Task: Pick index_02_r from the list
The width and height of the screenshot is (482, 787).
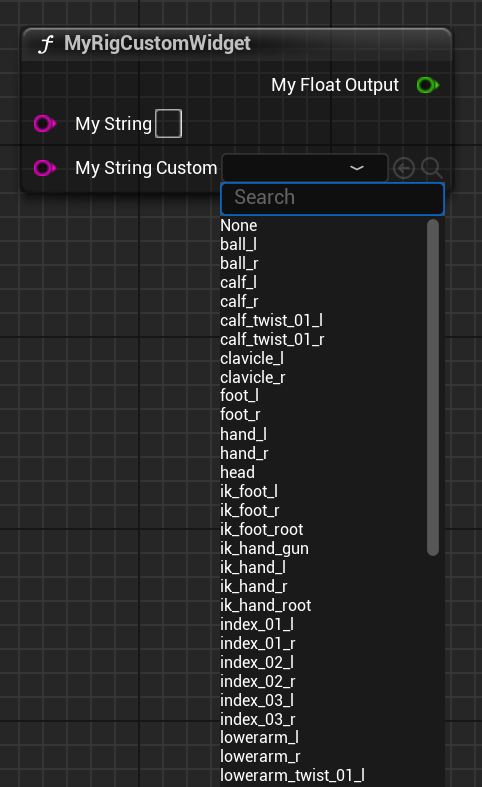Action: click(x=258, y=682)
